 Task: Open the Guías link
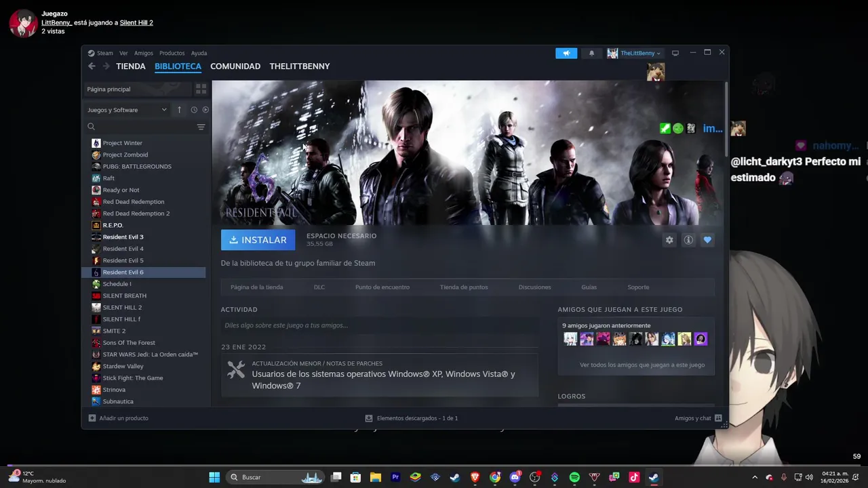tap(589, 287)
